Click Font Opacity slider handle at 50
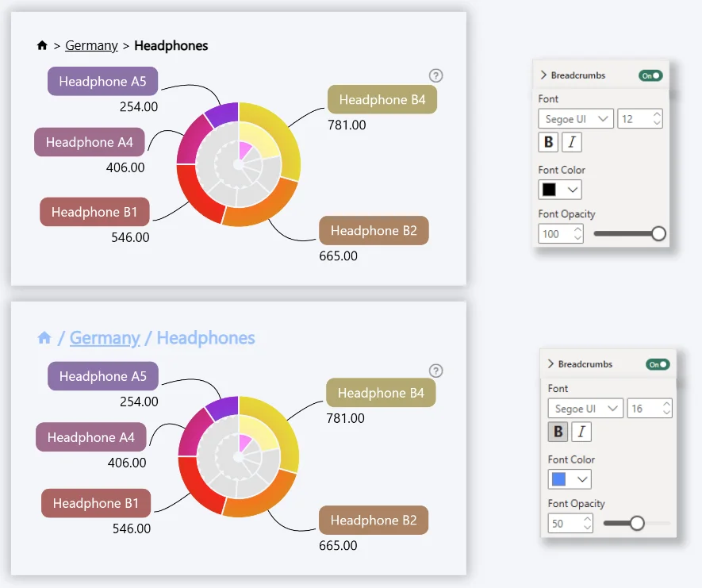Screen dimensions: 702x588 point(636,523)
